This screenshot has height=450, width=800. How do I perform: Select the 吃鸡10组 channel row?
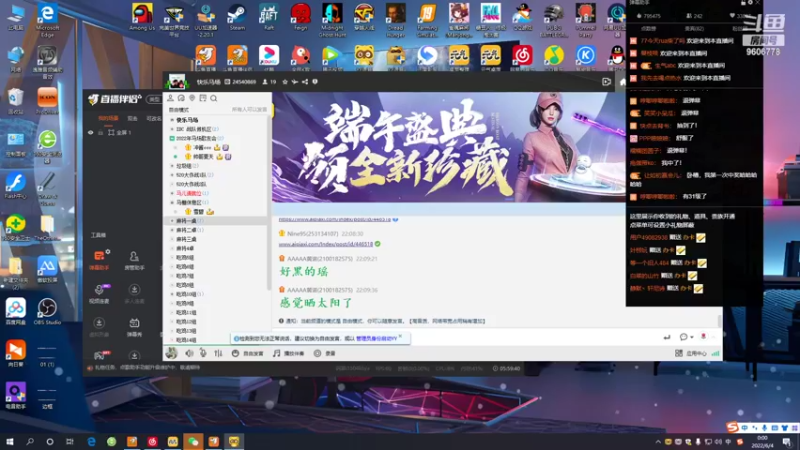[217, 294]
